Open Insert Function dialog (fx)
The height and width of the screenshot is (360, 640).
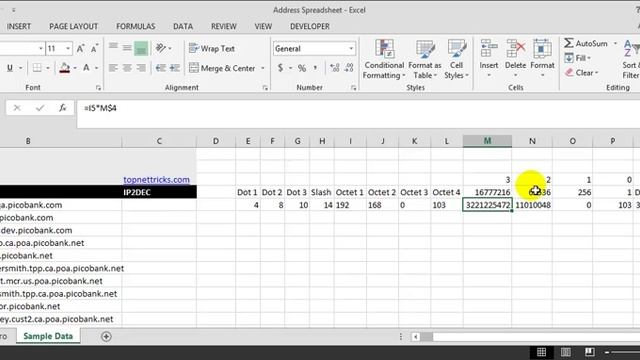pos(62,108)
